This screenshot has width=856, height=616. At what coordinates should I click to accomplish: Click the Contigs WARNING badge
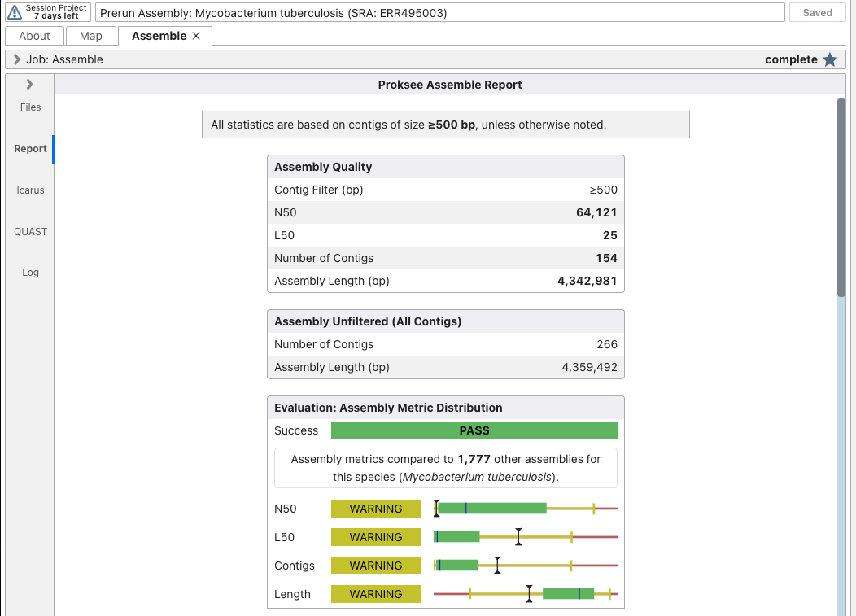[x=376, y=566]
